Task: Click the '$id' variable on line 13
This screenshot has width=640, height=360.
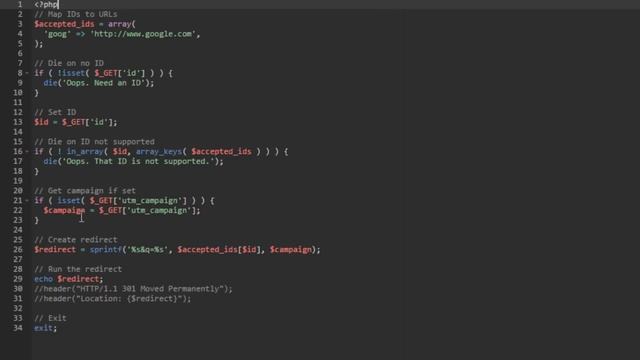Action: pyautogui.click(x=41, y=122)
